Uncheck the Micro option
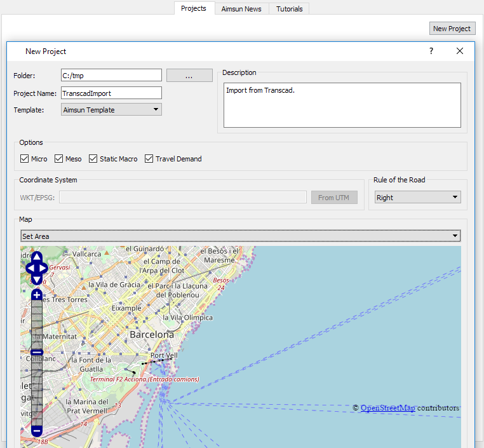 pos(25,159)
